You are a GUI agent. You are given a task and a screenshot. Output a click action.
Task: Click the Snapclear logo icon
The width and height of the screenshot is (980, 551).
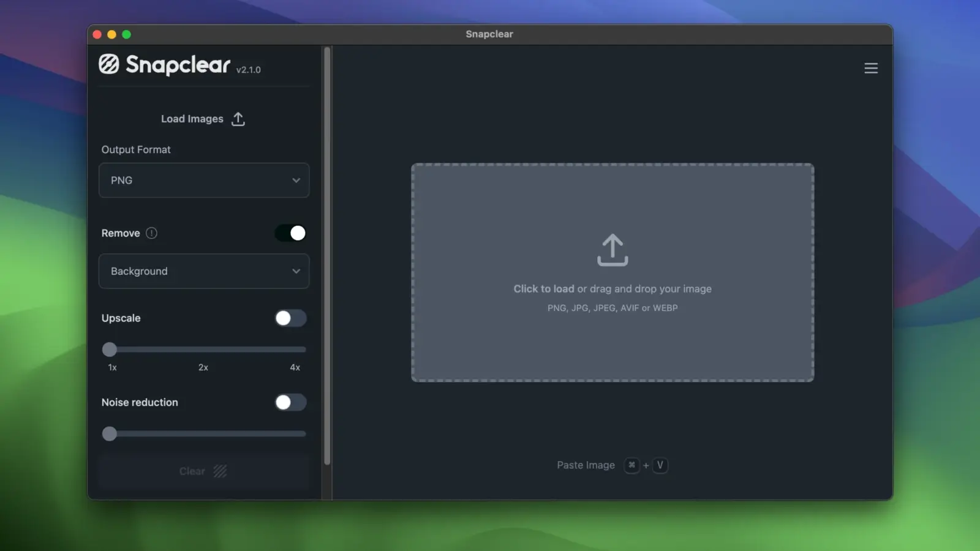pos(109,64)
